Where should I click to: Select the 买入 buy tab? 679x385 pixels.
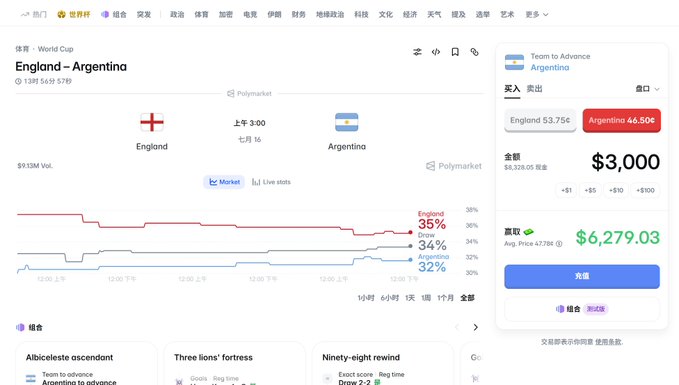pos(512,89)
